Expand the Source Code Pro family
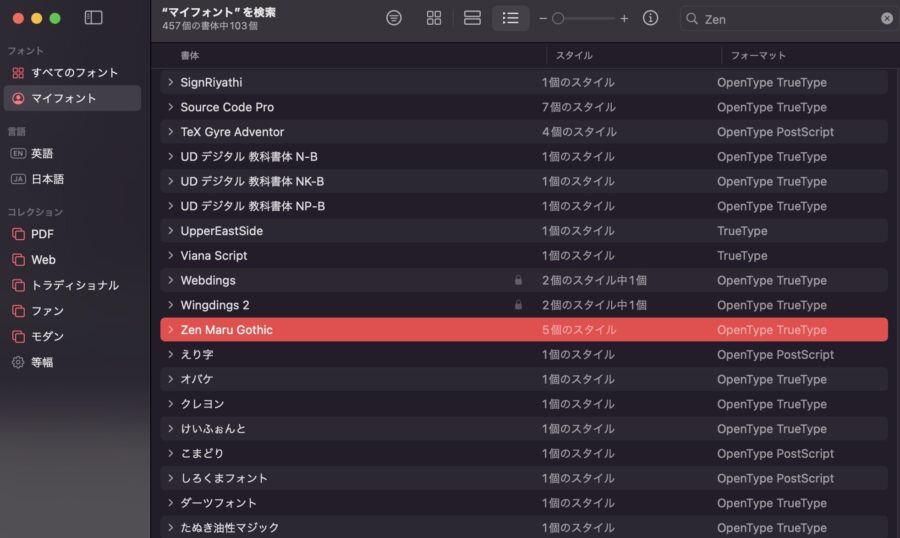The width and height of the screenshot is (900, 538). [x=170, y=107]
